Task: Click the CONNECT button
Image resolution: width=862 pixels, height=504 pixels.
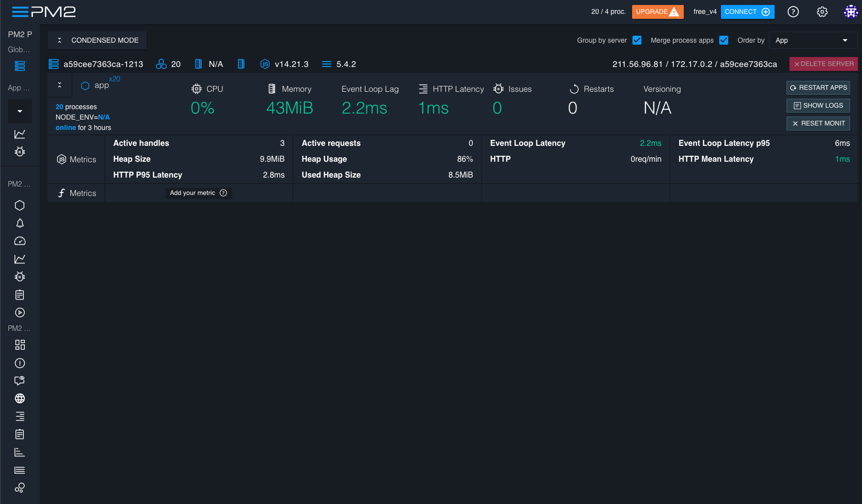Action: tap(747, 12)
